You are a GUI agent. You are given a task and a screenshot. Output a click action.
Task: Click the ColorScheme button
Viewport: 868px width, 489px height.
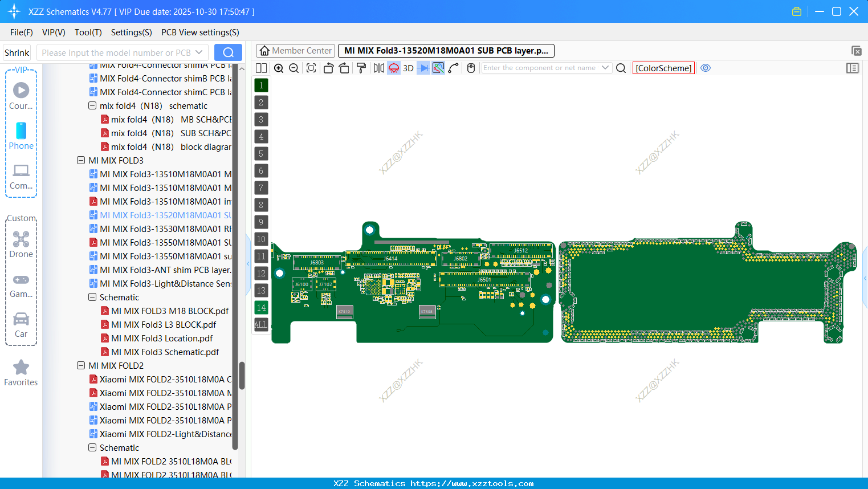[663, 68]
